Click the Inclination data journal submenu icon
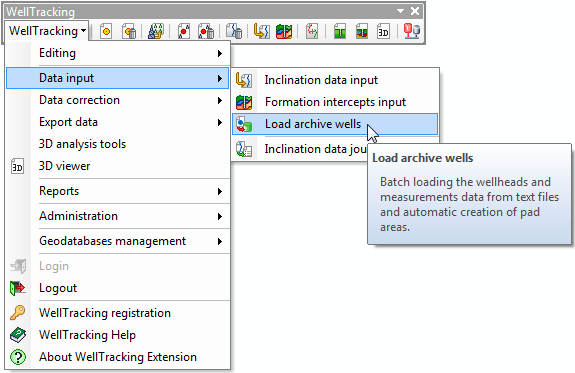This screenshot has width=575, height=373. [x=244, y=149]
